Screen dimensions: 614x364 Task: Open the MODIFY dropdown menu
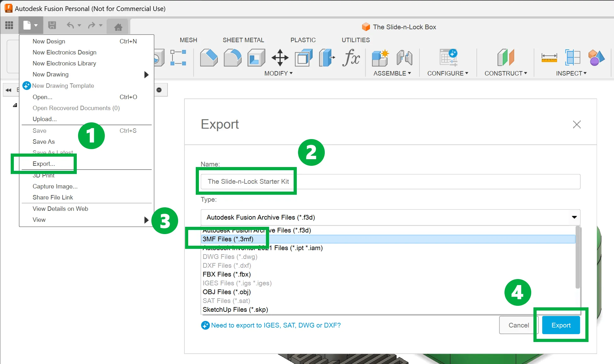(278, 73)
